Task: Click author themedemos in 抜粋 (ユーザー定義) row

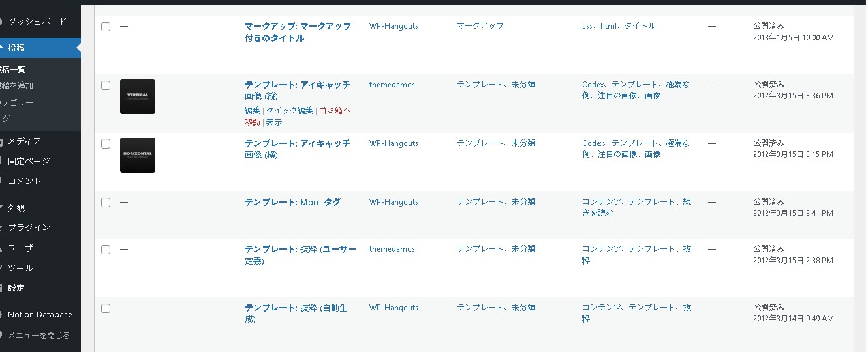Action: click(392, 249)
